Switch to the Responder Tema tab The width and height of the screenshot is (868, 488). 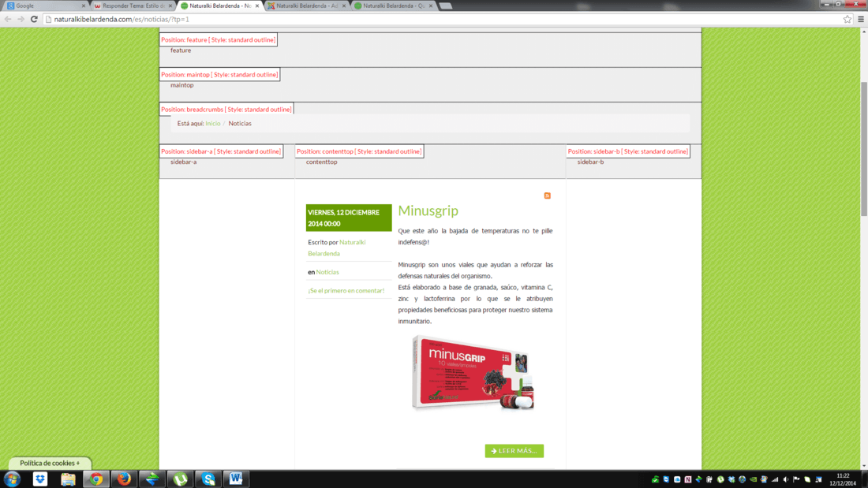click(x=132, y=6)
